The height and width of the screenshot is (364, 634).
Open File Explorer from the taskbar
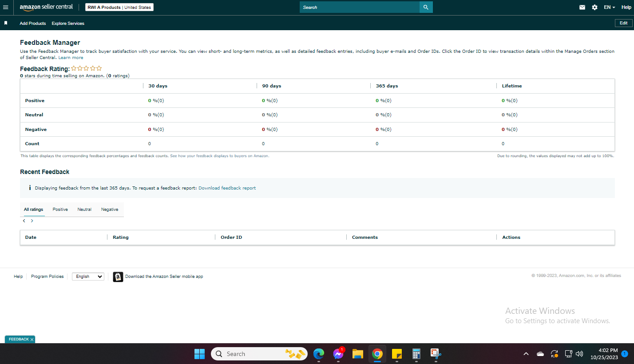tap(358, 354)
